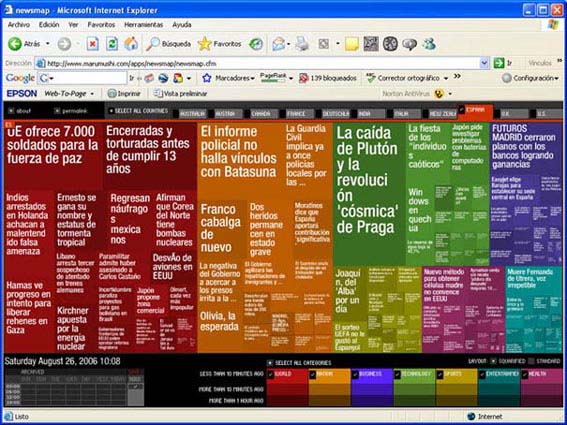Click the printer icon in the toolbar

click(x=302, y=44)
